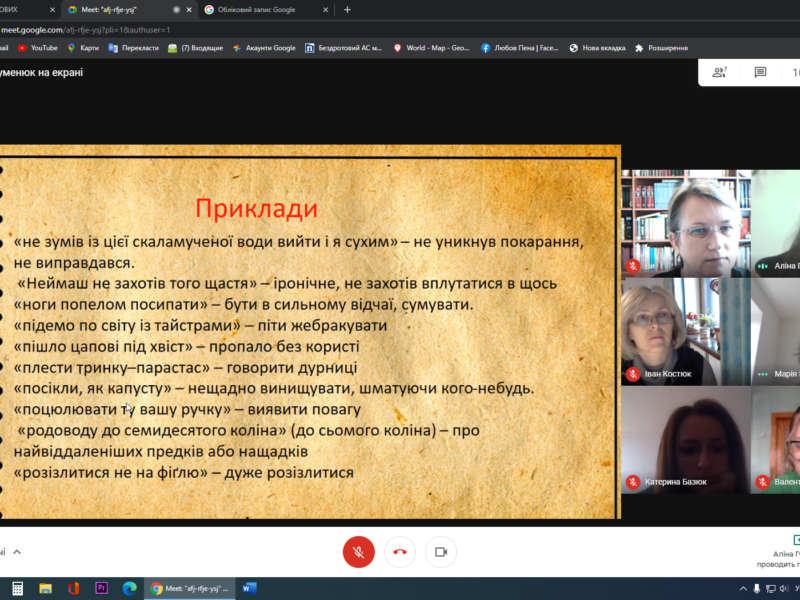This screenshot has height=600, width=800.
Task: Expand meeting details chevron at bottom left
Action: 17,551
